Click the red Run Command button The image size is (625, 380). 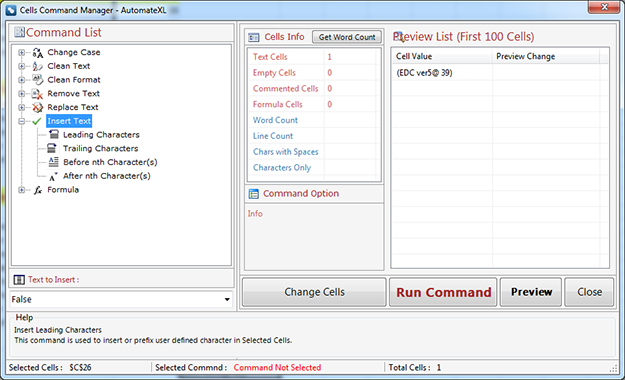click(x=443, y=292)
